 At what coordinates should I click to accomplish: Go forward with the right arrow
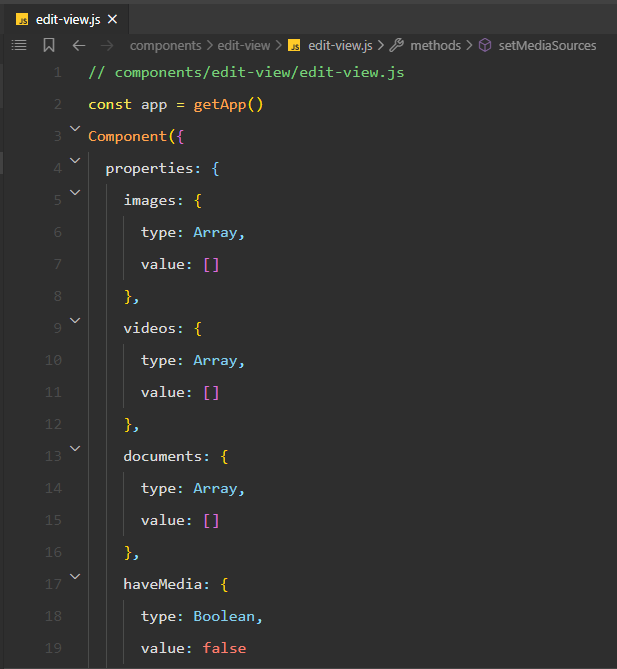(x=107, y=45)
